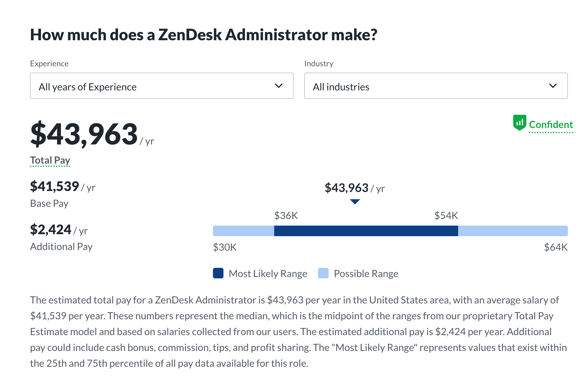Click the large $43,963 total pay headline
The image size is (588, 376).
(x=84, y=134)
